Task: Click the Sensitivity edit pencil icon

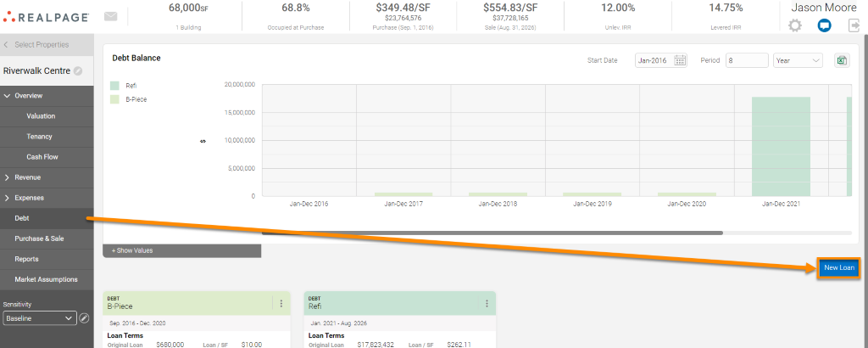Action: 84,318
